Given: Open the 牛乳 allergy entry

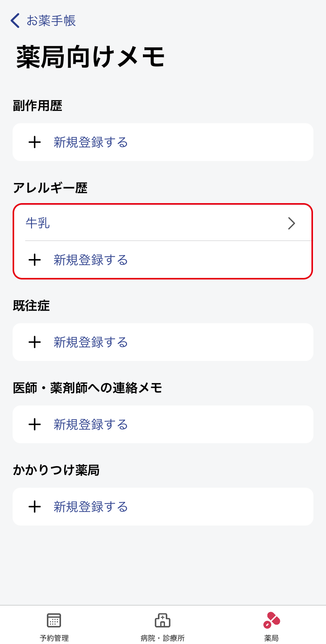Looking at the screenshot, I should [163, 223].
